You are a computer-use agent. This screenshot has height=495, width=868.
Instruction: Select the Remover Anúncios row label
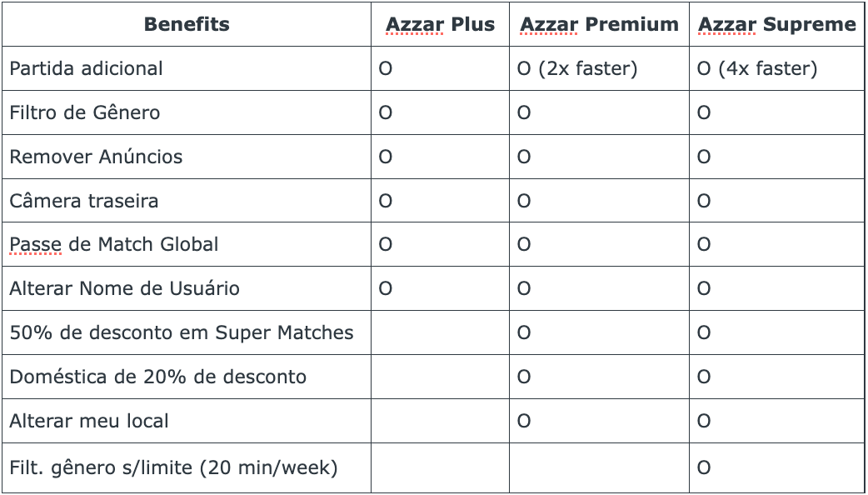coord(96,157)
